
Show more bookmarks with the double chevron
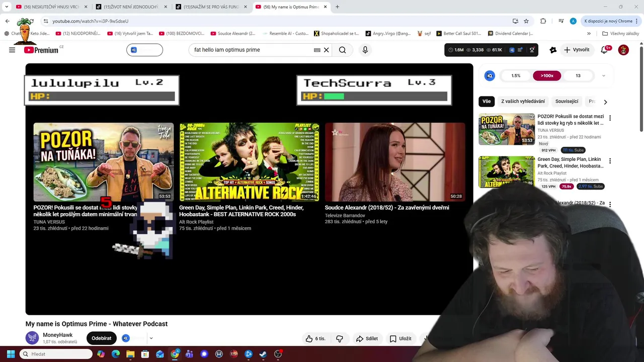(589, 34)
